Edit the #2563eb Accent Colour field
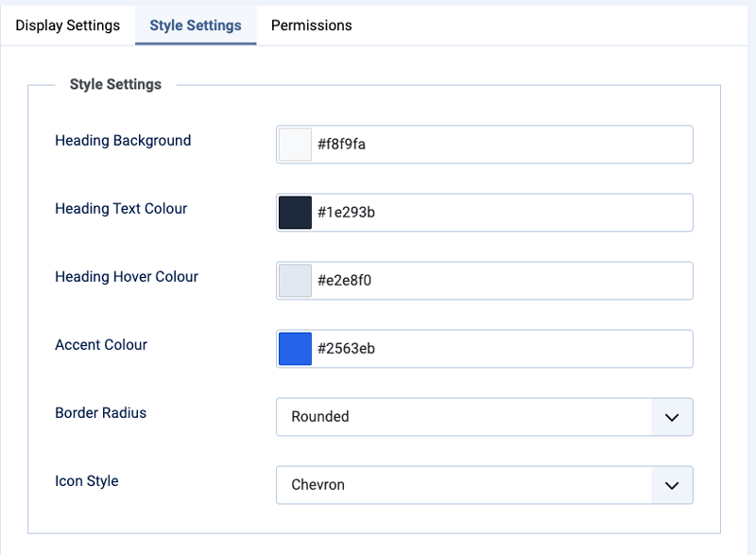 pos(501,349)
